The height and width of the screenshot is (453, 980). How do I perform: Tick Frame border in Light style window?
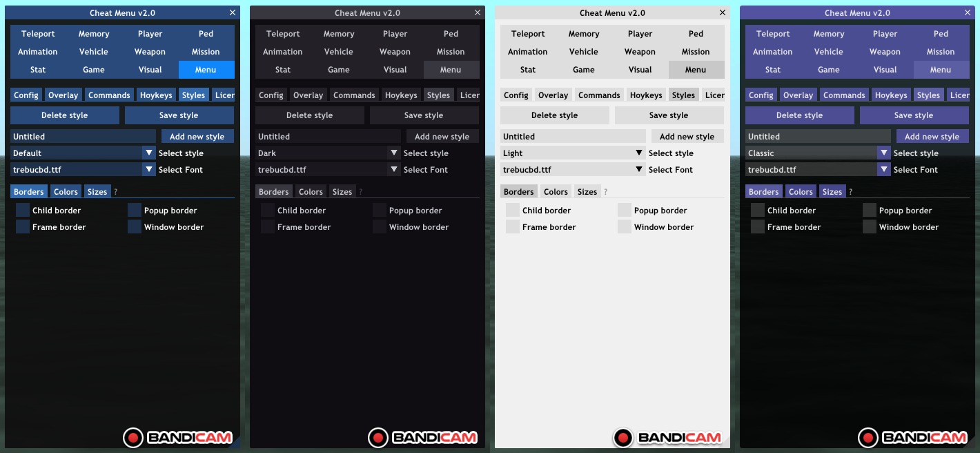(x=513, y=226)
